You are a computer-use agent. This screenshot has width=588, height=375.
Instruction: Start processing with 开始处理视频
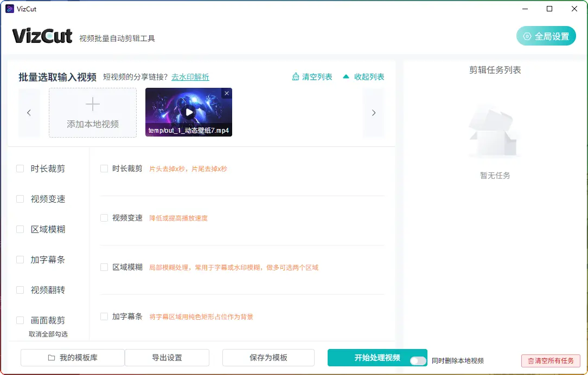click(377, 358)
